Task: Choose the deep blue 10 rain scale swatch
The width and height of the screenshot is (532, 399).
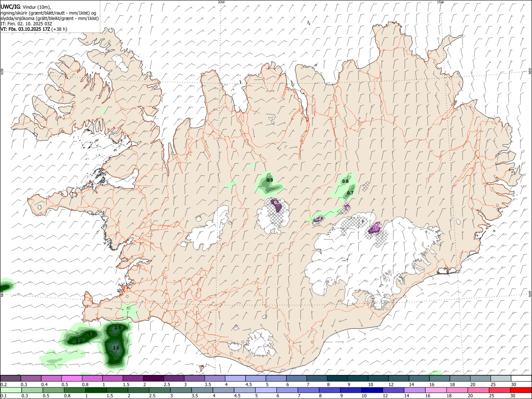Action: (372, 390)
